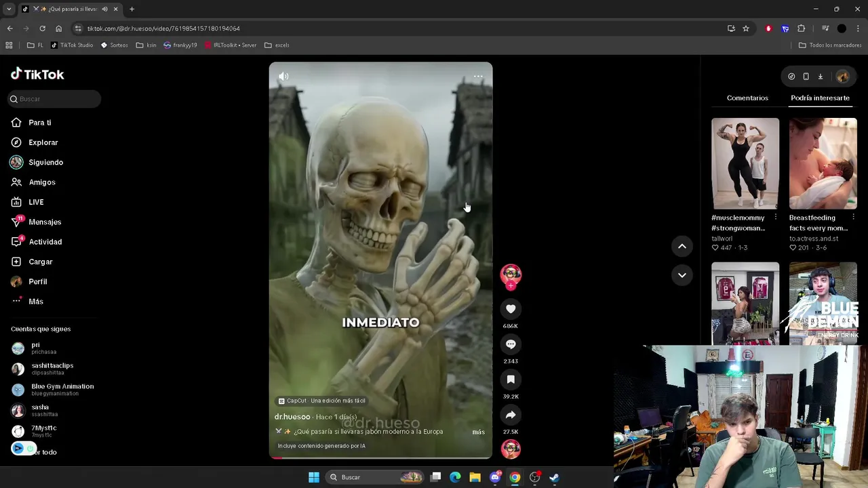Open the apps grid in bookmarks bar

(x=9, y=45)
